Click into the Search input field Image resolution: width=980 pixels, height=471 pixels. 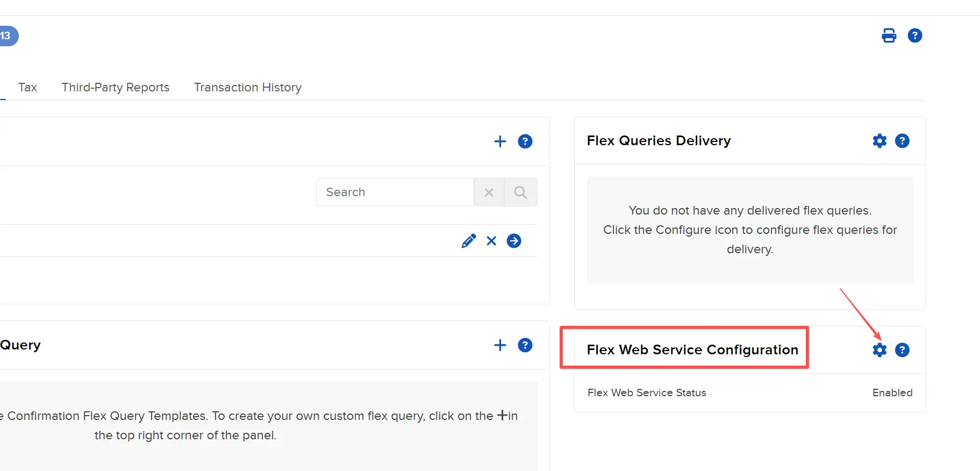click(x=395, y=192)
